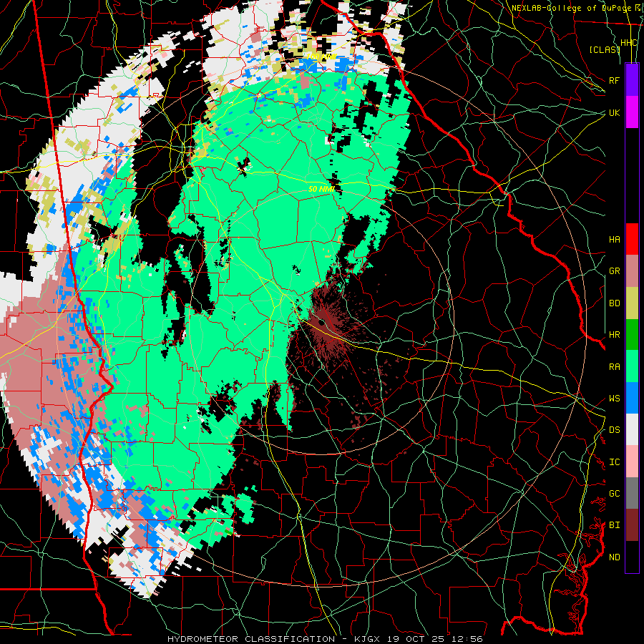This screenshot has width=644, height=644.
Task: Click the GR legend label
Action: pyautogui.click(x=615, y=271)
